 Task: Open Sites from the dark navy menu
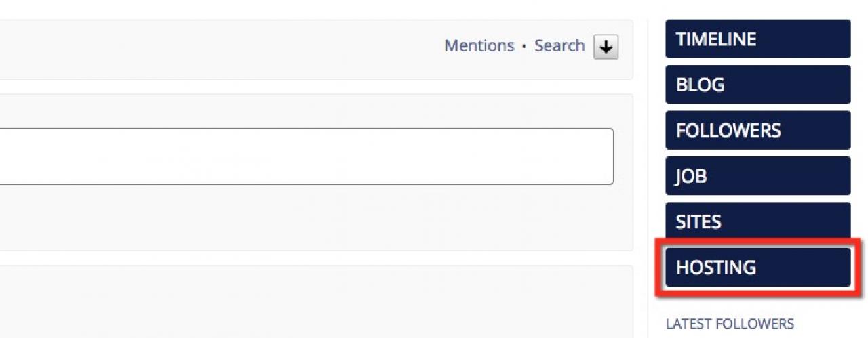pos(757,221)
